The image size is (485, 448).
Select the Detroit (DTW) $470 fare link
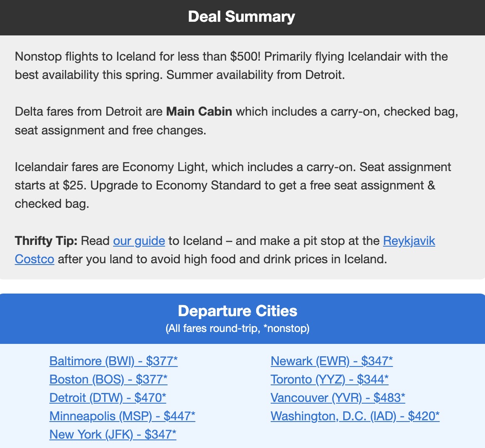108,398
